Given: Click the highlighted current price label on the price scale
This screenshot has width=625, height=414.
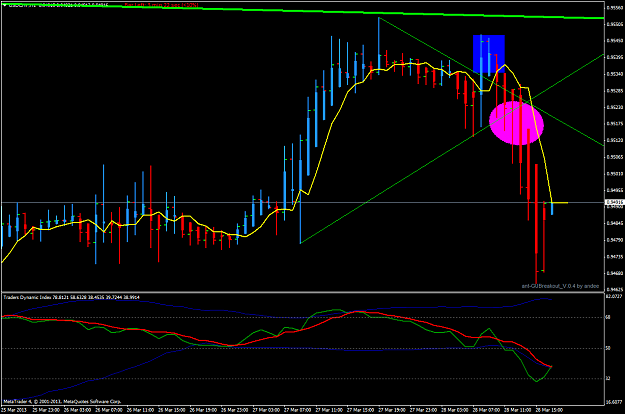Looking at the screenshot, I should [615, 202].
